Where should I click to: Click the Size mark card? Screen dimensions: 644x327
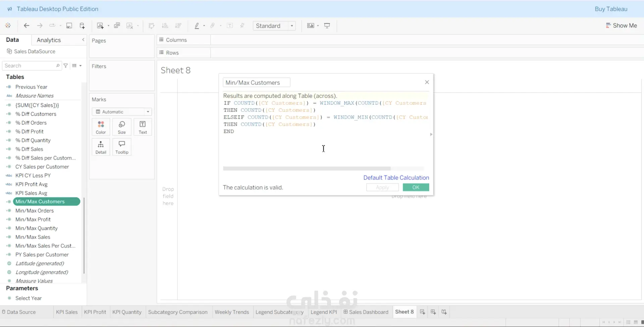[122, 127]
